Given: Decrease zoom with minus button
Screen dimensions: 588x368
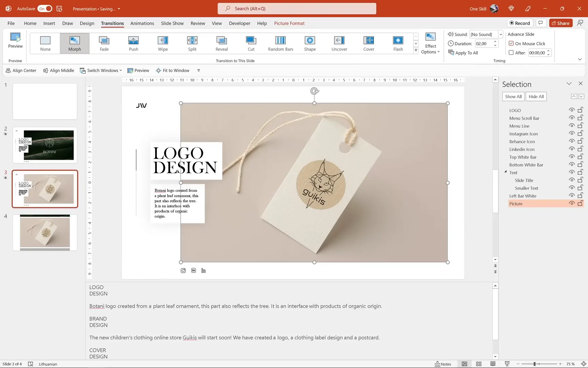Looking at the screenshot, I should pos(518,364).
